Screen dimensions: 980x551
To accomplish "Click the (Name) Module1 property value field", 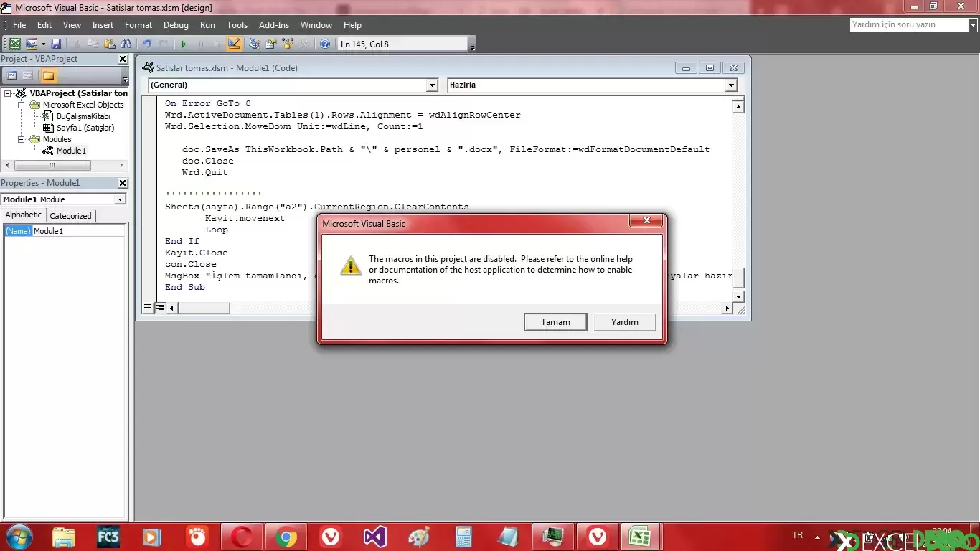I will pyautogui.click(x=78, y=231).
